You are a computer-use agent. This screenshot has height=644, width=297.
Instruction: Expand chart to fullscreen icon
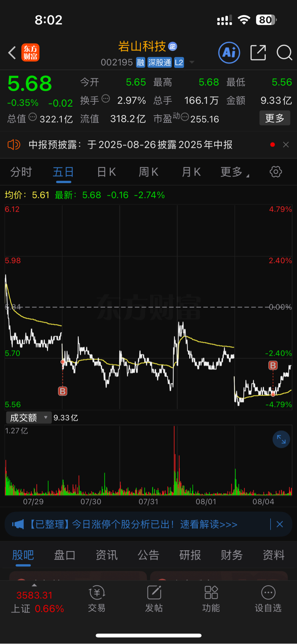(x=281, y=440)
